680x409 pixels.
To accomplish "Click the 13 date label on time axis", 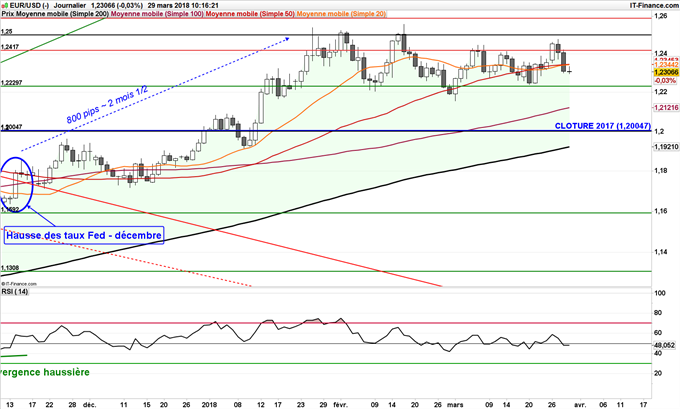I will pyautogui.click(x=10, y=405).
